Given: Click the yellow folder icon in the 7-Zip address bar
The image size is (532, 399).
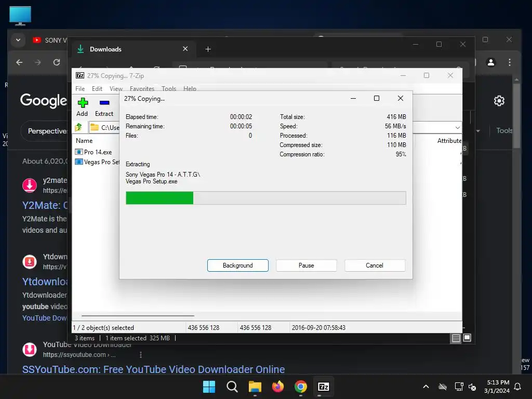Looking at the screenshot, I should point(95,127).
